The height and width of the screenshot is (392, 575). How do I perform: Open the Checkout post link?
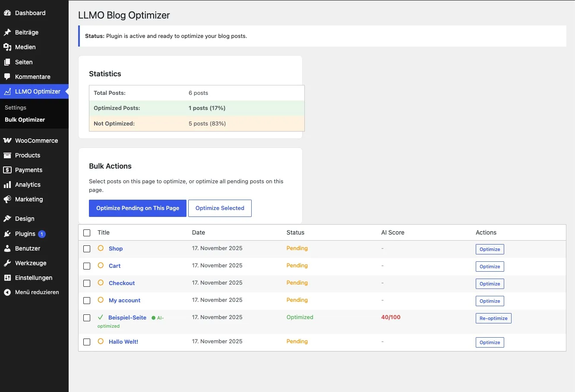point(122,283)
